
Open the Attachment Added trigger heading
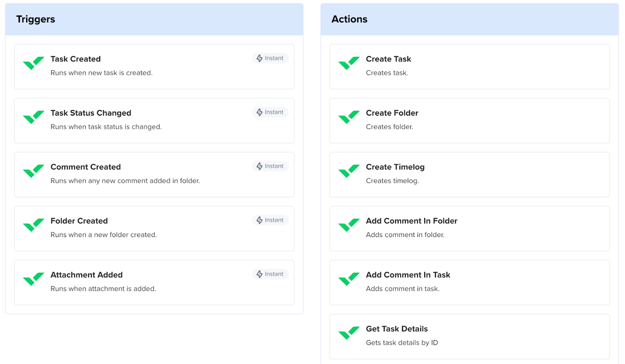pyautogui.click(x=86, y=275)
